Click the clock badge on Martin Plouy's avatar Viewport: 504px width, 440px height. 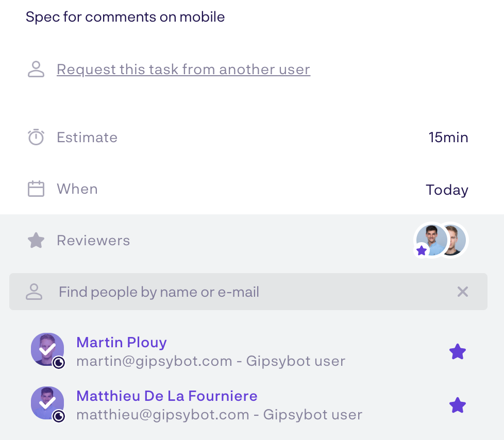pyautogui.click(x=59, y=363)
